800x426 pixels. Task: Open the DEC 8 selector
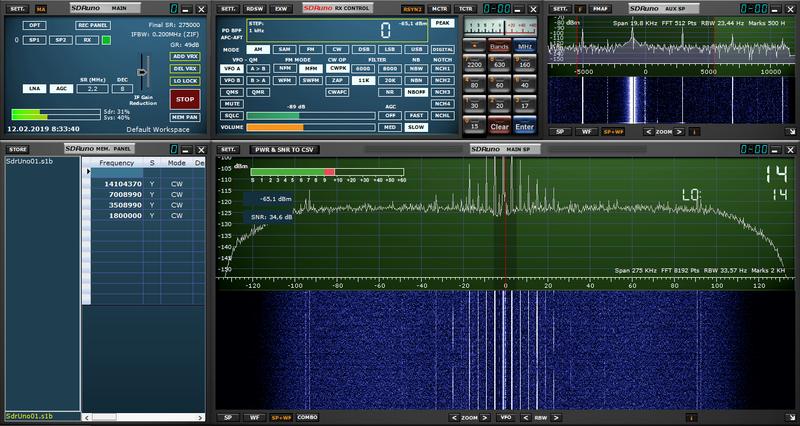click(122, 89)
